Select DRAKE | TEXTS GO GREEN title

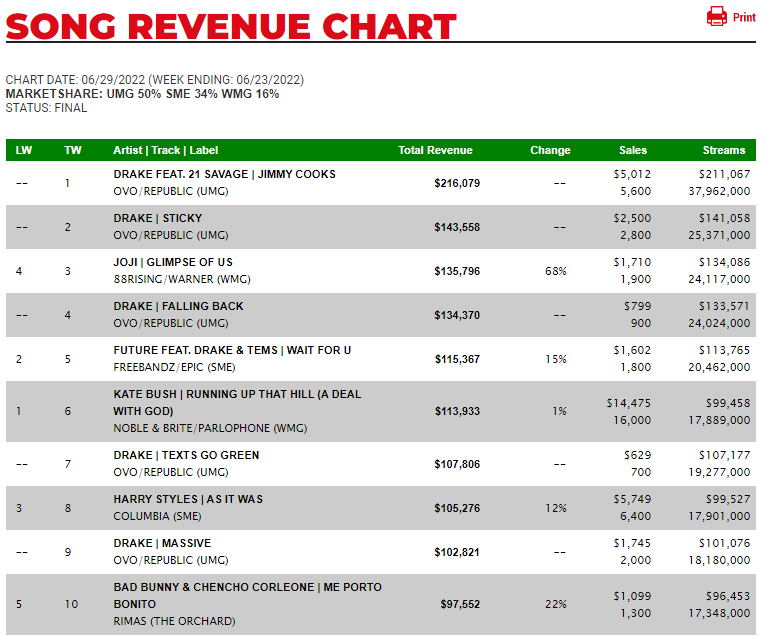pos(186,455)
